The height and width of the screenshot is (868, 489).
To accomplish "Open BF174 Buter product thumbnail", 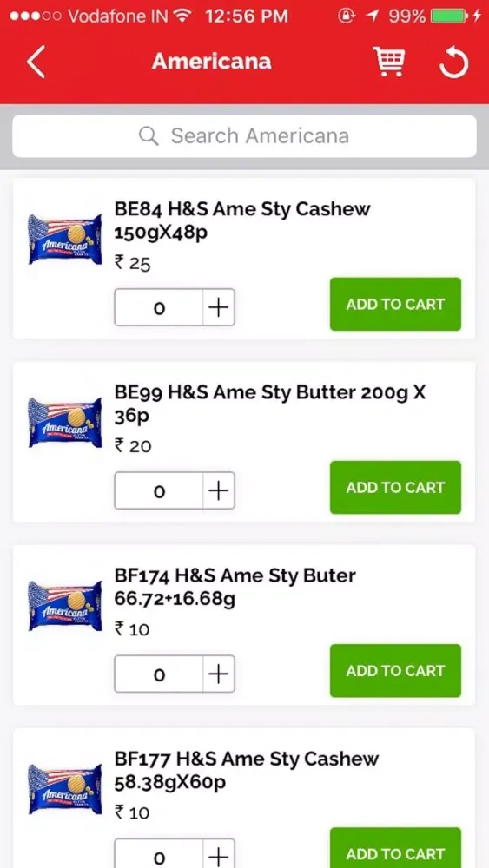I will coord(65,606).
